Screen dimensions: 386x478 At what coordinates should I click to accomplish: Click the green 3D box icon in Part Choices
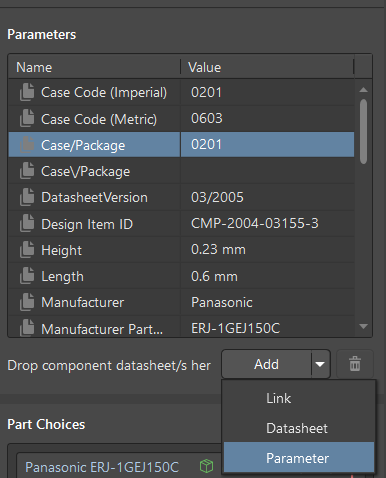(x=206, y=466)
